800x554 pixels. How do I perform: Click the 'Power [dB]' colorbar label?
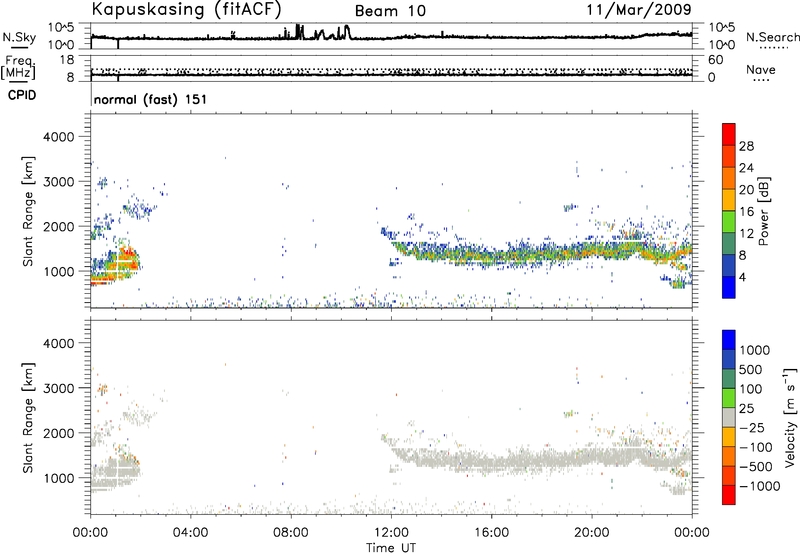coord(763,211)
